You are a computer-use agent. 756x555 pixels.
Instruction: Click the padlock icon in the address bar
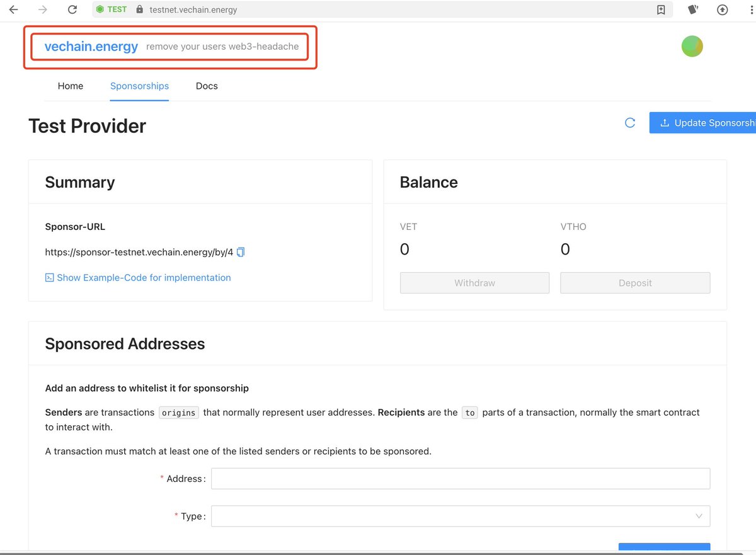(x=139, y=9)
